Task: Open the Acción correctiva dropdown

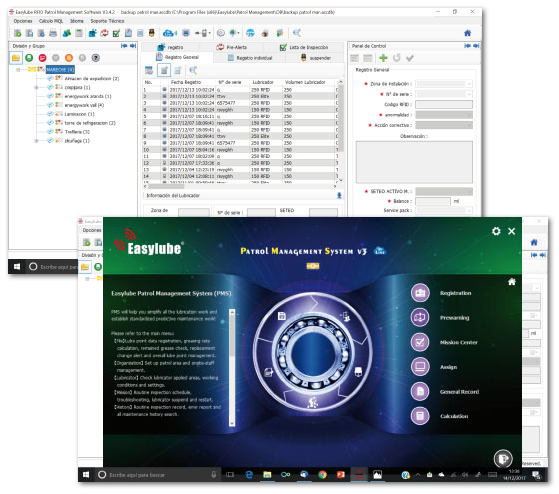Action: [x=444, y=125]
